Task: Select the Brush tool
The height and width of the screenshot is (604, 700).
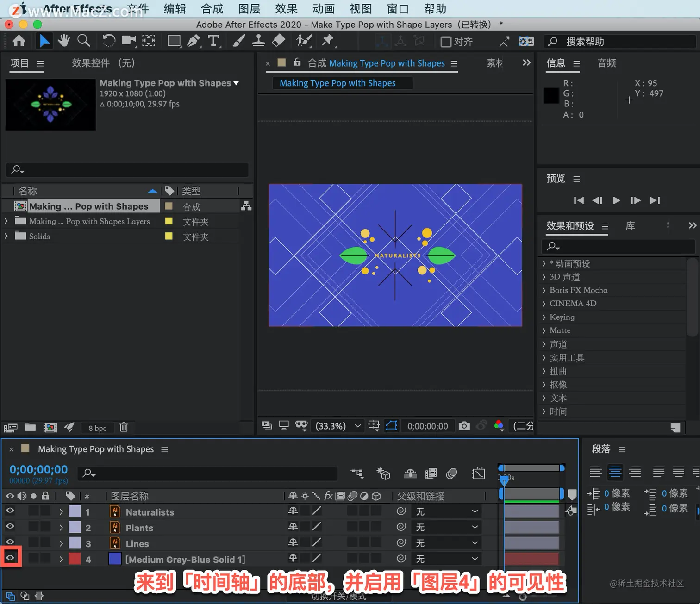Action: tap(238, 41)
